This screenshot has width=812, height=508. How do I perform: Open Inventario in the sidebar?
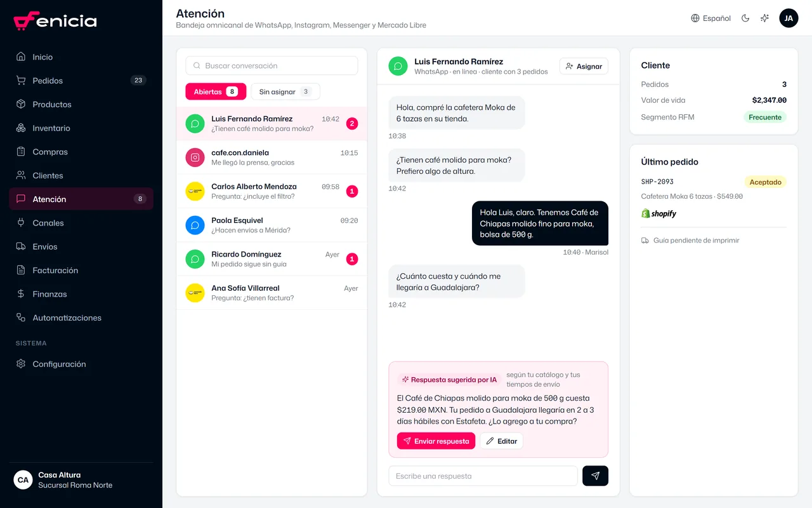(81, 128)
